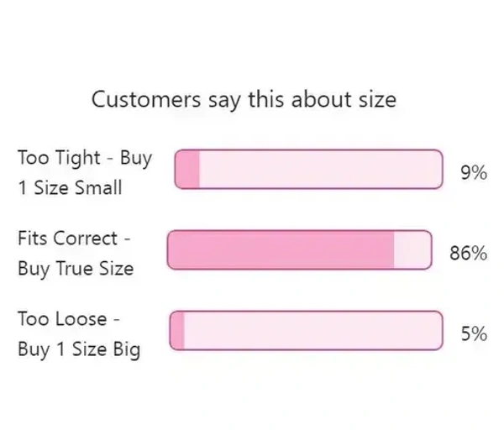Viewport: 504px width, 430px height.
Task: Click the "Too Tight - Buy" text line
Action: pos(84,157)
